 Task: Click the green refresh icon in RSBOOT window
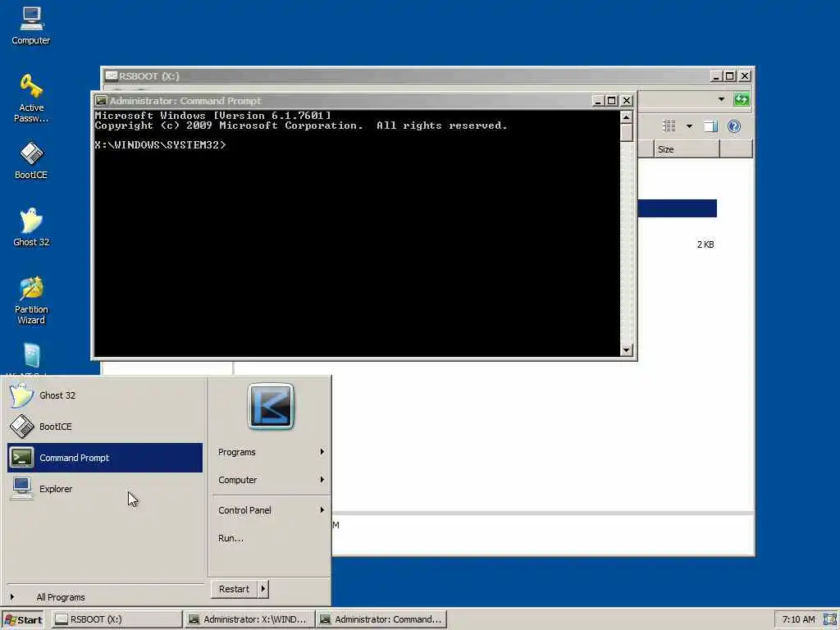[742, 99]
